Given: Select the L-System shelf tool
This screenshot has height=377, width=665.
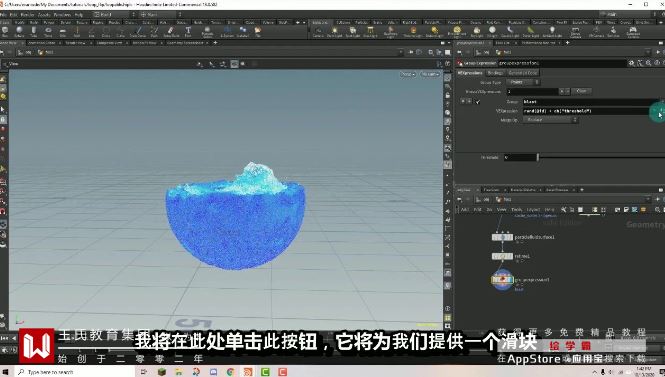Looking at the screenshot, I should [227, 31].
